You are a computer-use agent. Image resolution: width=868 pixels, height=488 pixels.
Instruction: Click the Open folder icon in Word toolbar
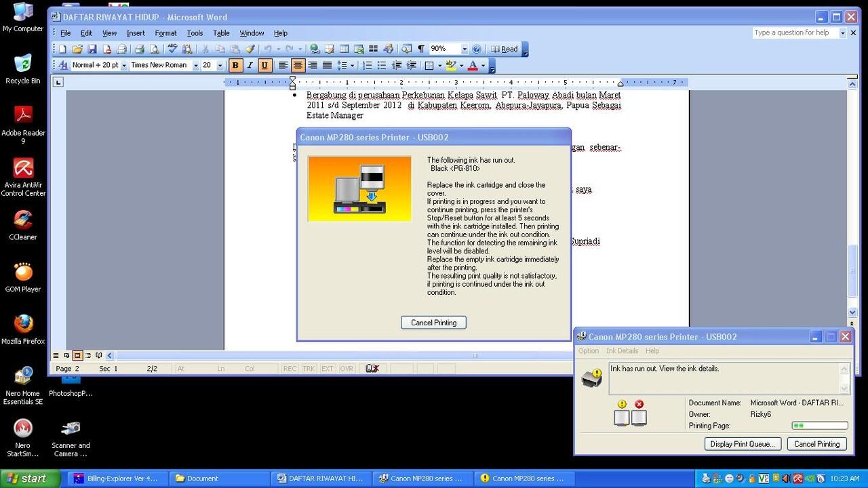(x=77, y=49)
